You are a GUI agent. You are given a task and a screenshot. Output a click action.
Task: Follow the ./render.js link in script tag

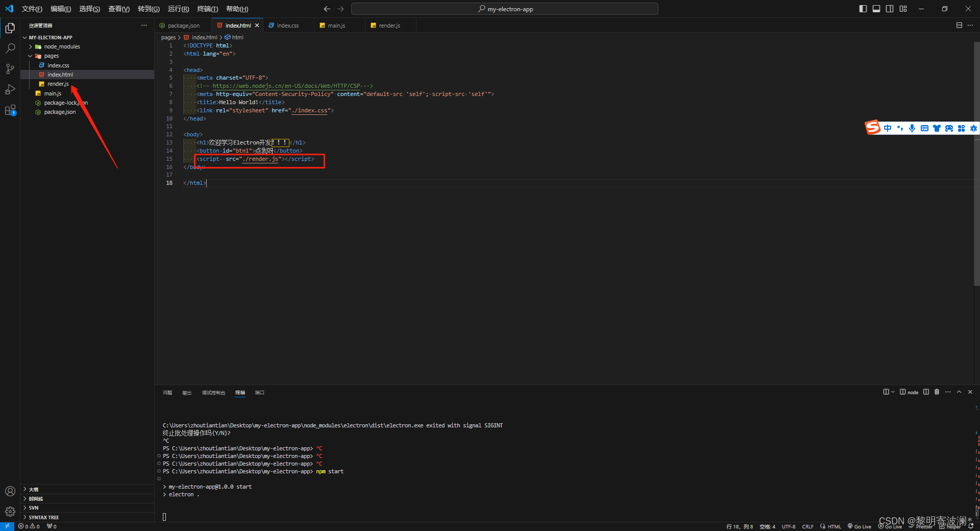[261, 159]
